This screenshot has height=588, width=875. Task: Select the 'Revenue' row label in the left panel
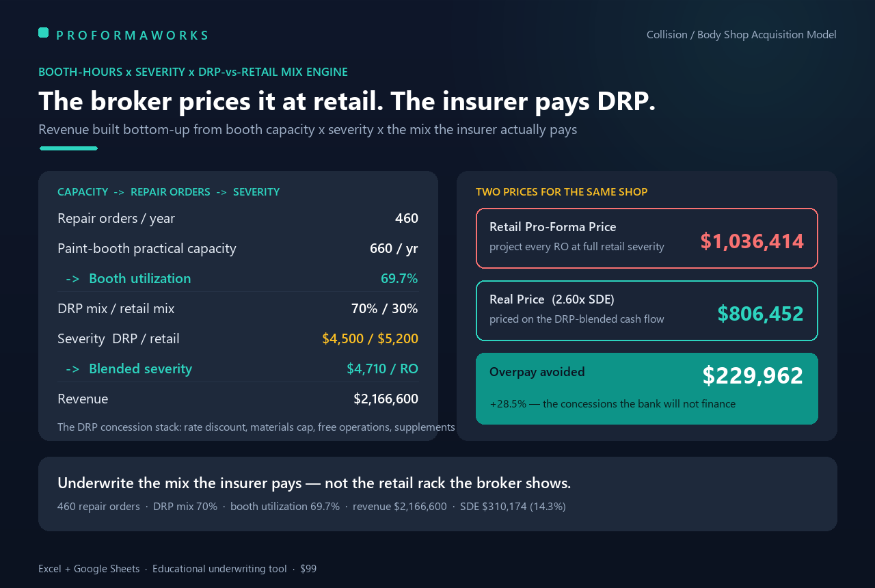click(x=83, y=399)
